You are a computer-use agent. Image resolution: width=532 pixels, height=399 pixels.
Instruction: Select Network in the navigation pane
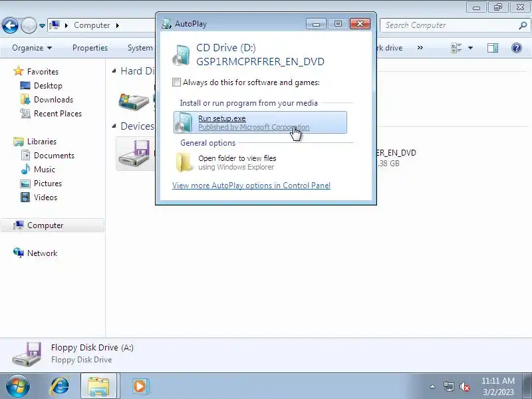pos(42,253)
